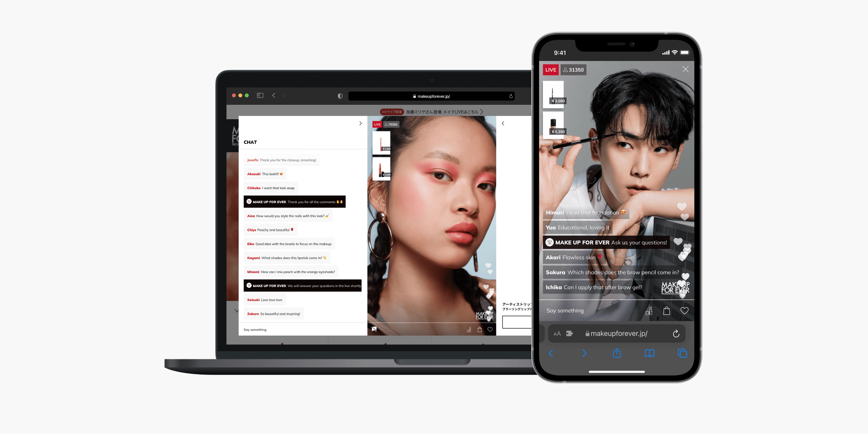Expand the chat panel arrow on desktop
868x434 pixels.
click(360, 123)
